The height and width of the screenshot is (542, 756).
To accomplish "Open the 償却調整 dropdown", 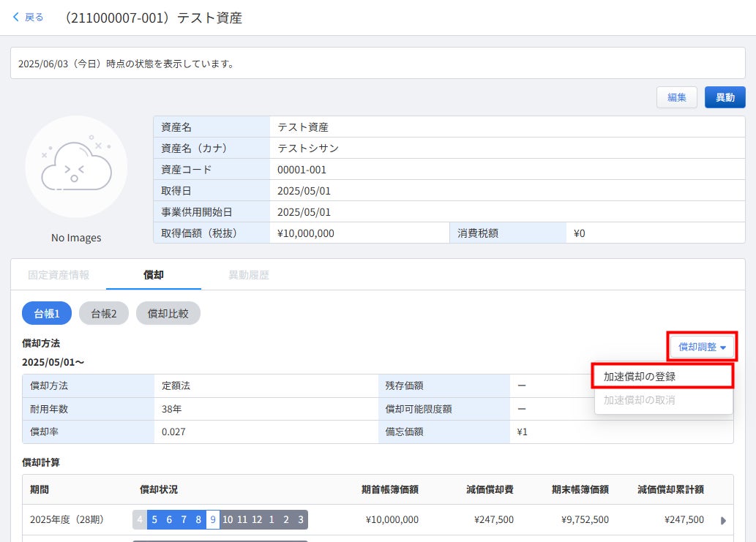I will [x=702, y=347].
